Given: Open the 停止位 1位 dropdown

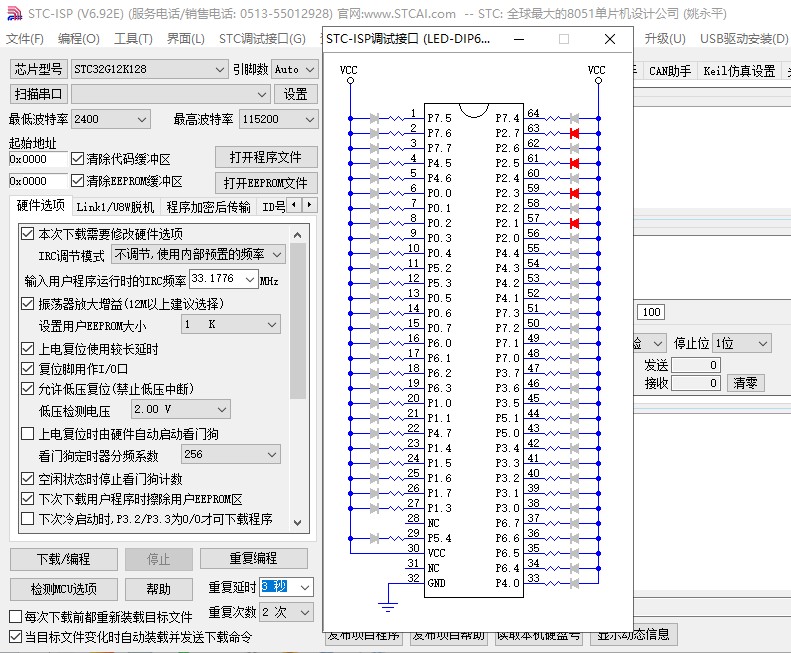Looking at the screenshot, I should [741, 344].
